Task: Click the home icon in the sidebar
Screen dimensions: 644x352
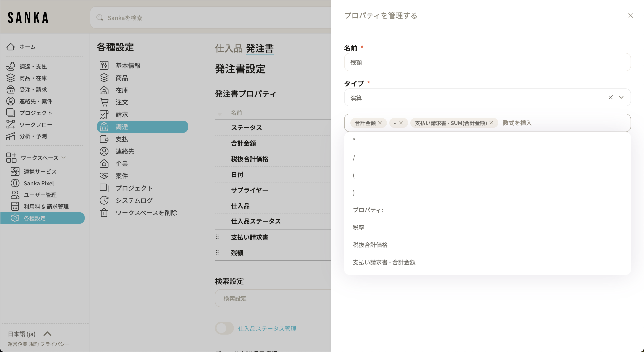Action: pos(11,47)
